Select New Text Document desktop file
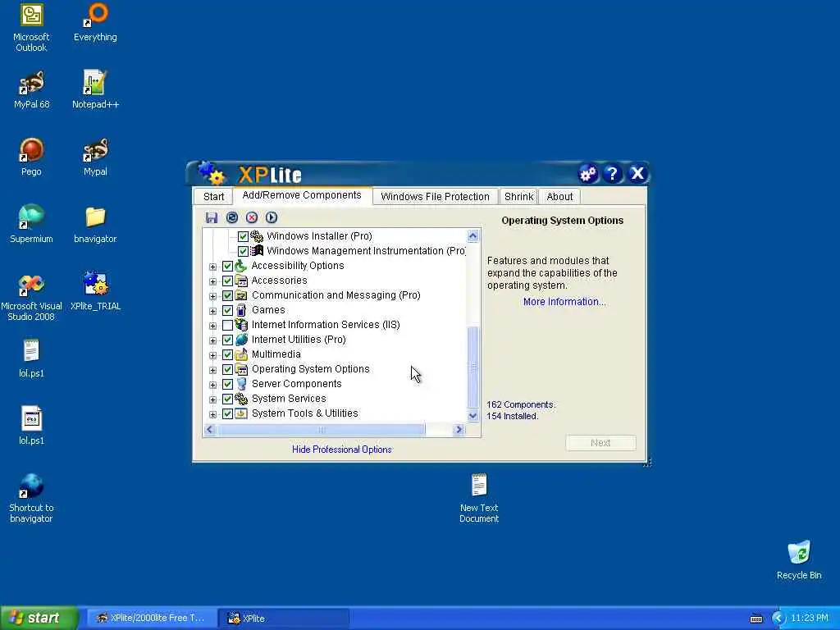The image size is (840, 630). pyautogui.click(x=479, y=499)
